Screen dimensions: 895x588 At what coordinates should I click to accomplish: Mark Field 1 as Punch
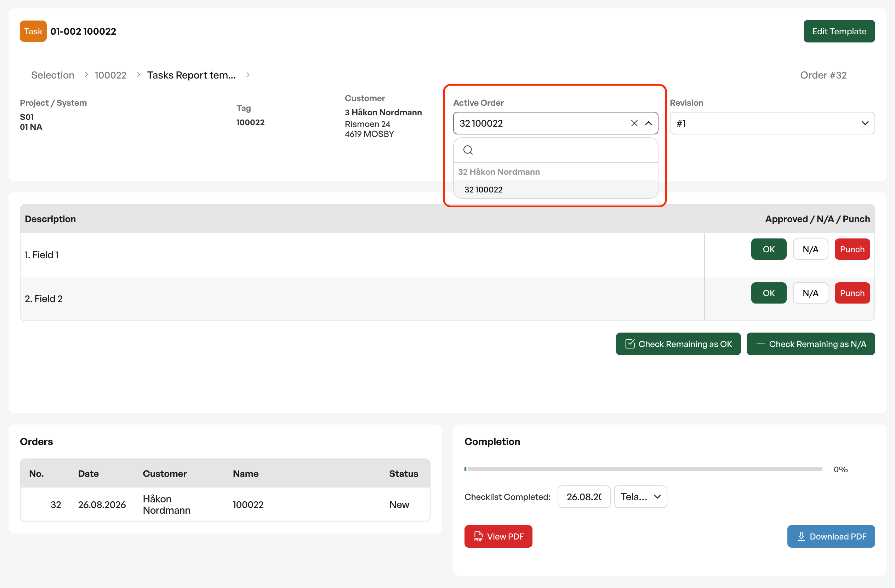point(852,249)
